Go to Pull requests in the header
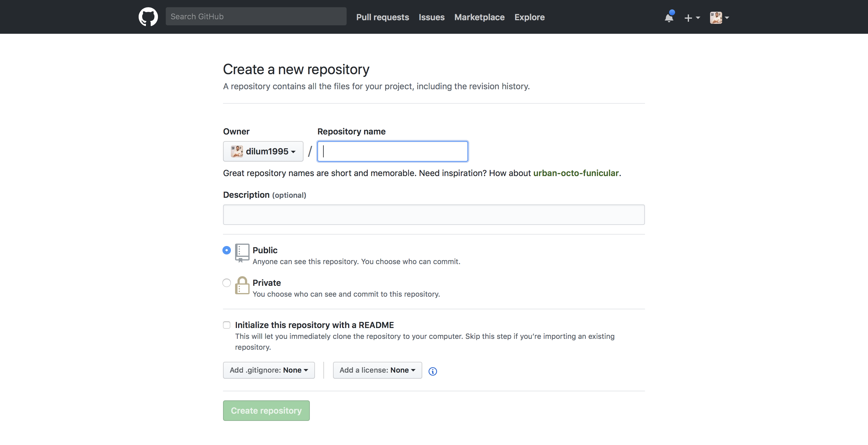This screenshot has height=445, width=868. [x=382, y=17]
